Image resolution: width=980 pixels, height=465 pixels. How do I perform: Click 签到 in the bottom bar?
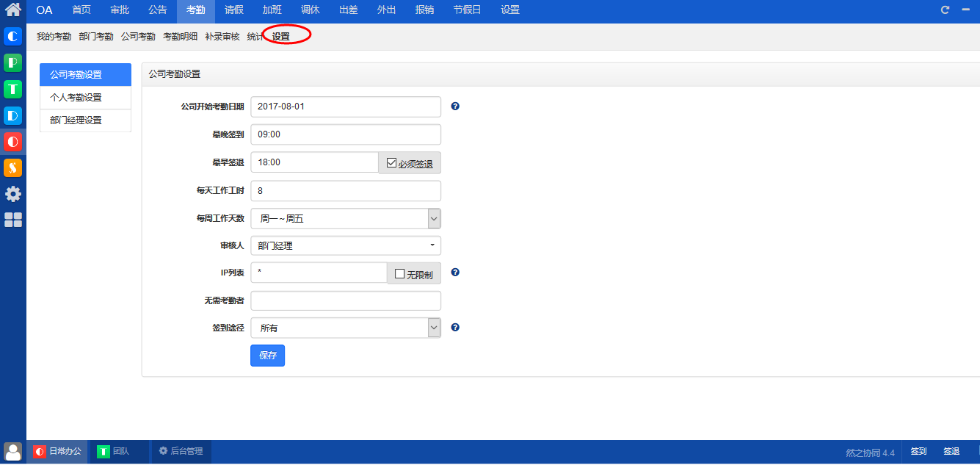[918, 452]
